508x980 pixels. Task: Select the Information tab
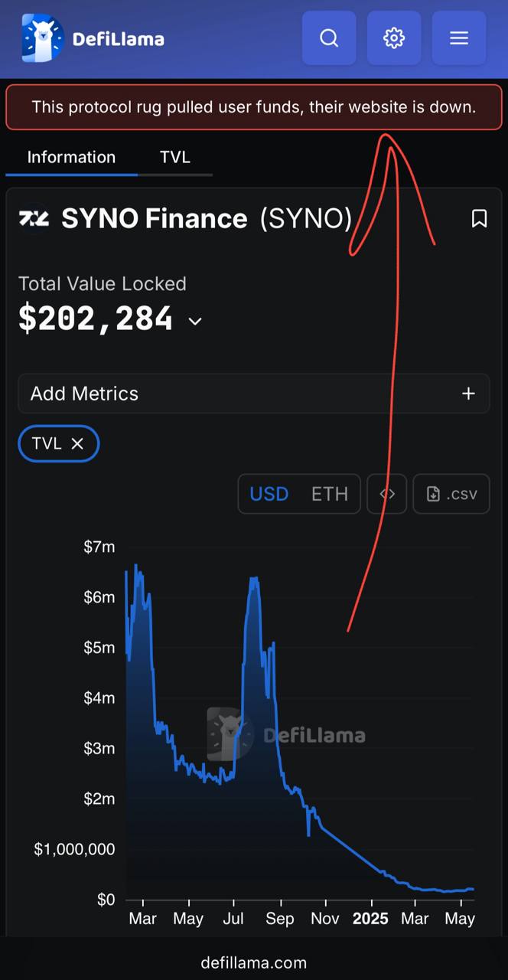pos(71,157)
